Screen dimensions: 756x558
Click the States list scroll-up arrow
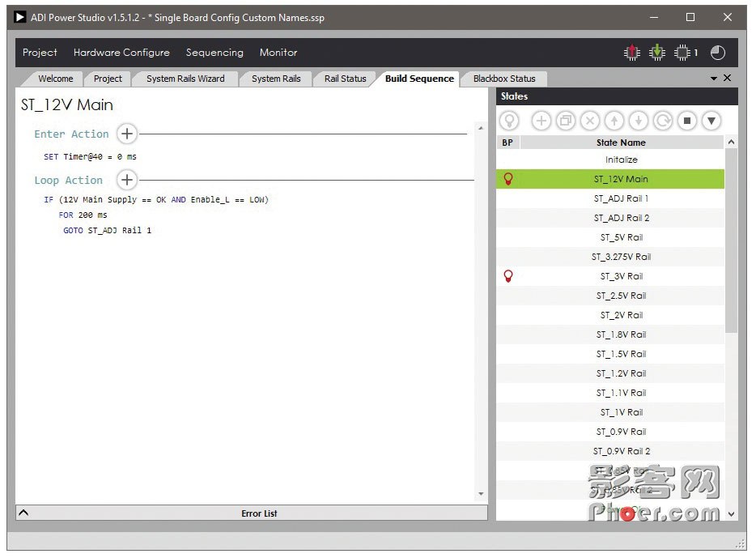pyautogui.click(x=731, y=142)
